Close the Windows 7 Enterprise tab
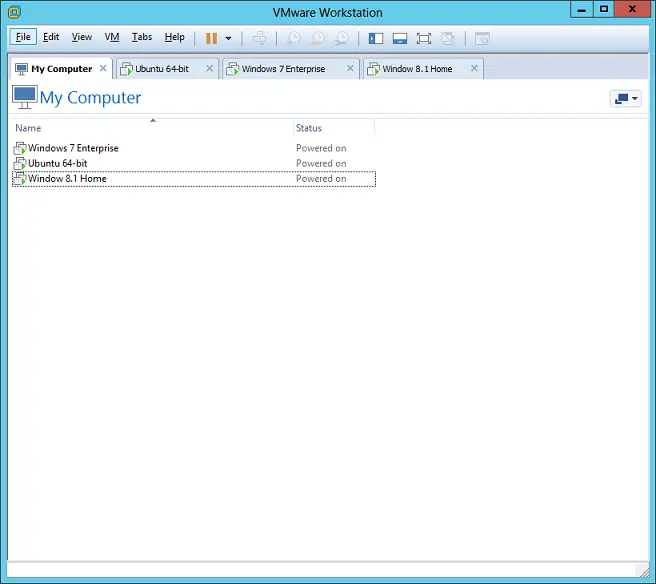Screen dimensions: 656x584 350,68
